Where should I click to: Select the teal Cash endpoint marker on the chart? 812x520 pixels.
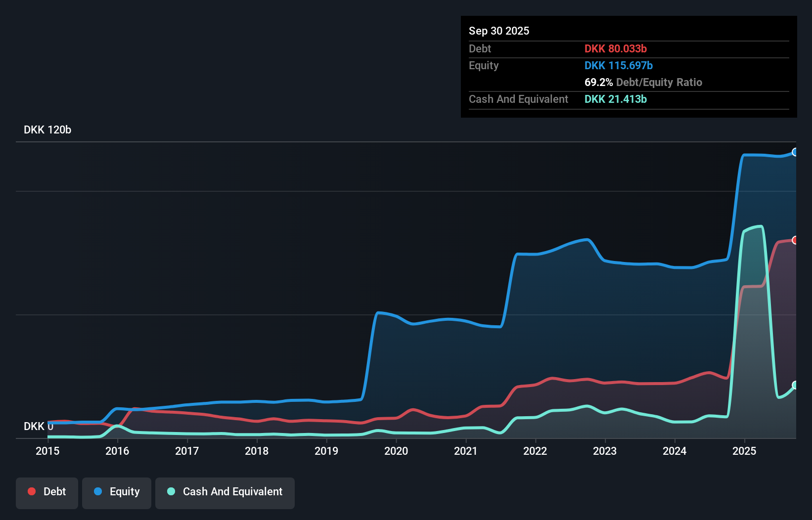795,385
